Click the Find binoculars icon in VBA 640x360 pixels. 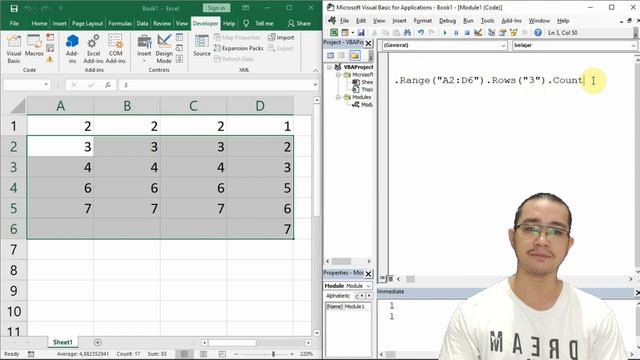point(407,32)
